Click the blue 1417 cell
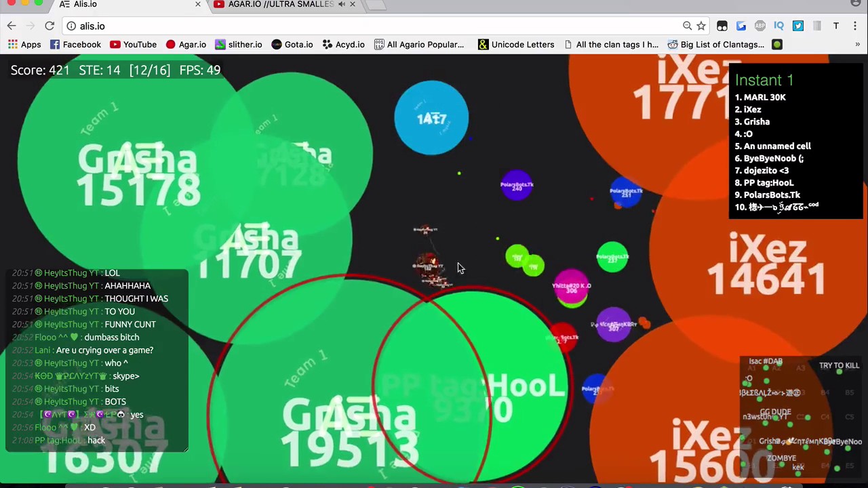Screen dimensions: 868x488 [x=431, y=118]
